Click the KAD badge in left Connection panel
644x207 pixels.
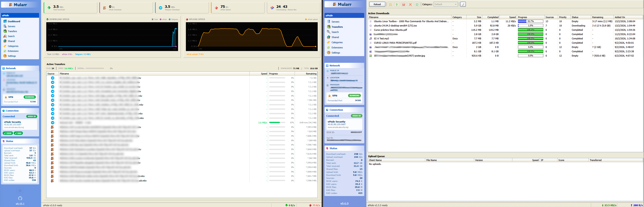[x=18, y=133]
